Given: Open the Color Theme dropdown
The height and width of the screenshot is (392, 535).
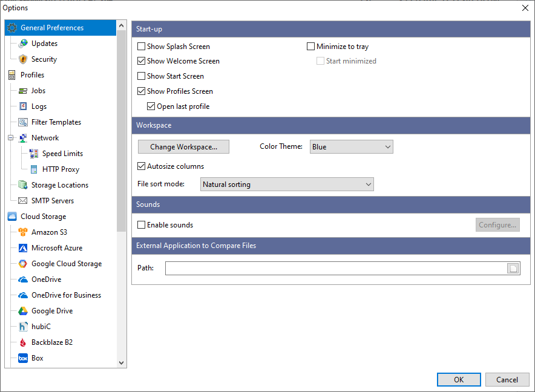Looking at the screenshot, I should (x=352, y=147).
